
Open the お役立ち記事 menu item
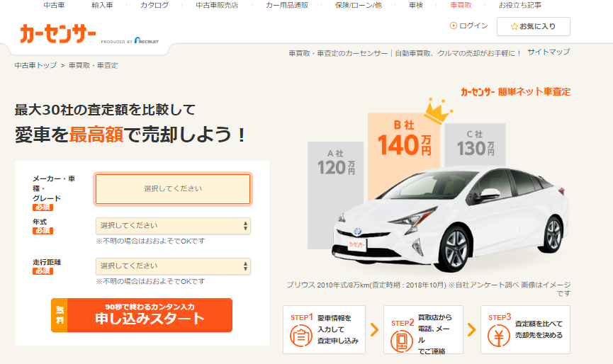pyautogui.click(x=520, y=5)
